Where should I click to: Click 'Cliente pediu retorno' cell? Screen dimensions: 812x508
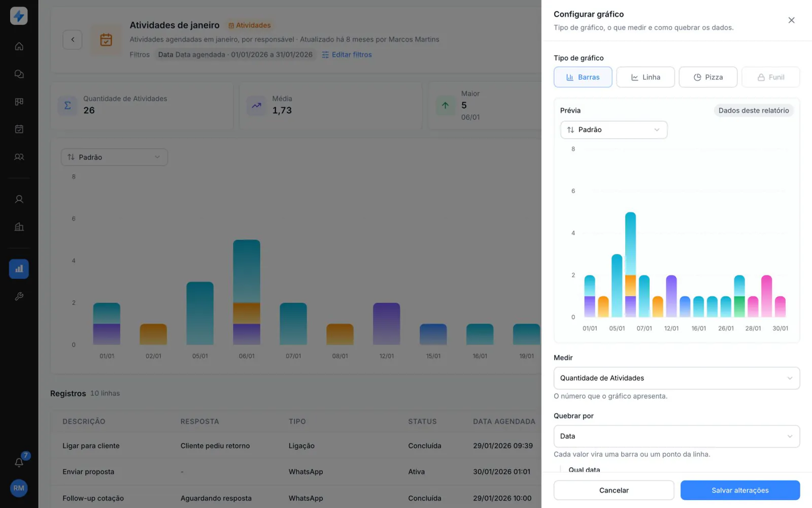(x=215, y=446)
